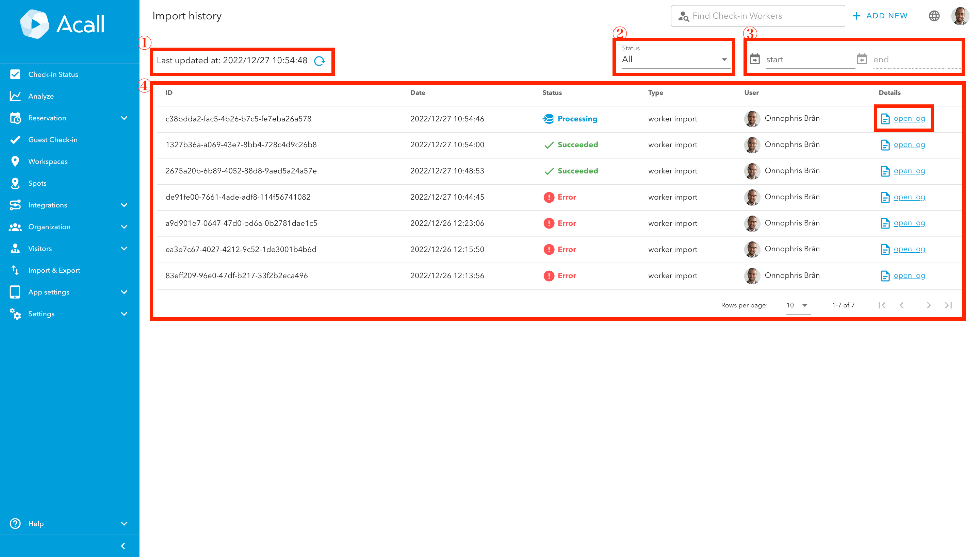
Task: Expand the Settings submenu chevron
Action: (x=124, y=314)
